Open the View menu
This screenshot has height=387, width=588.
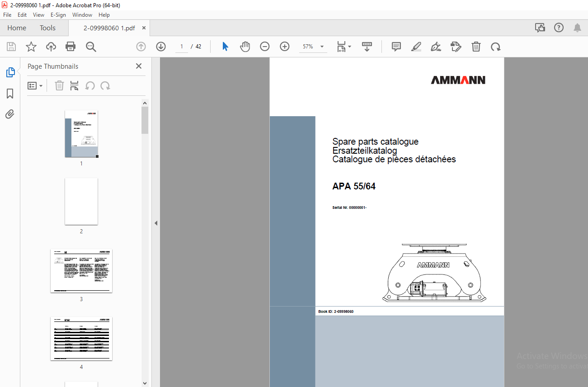point(39,15)
